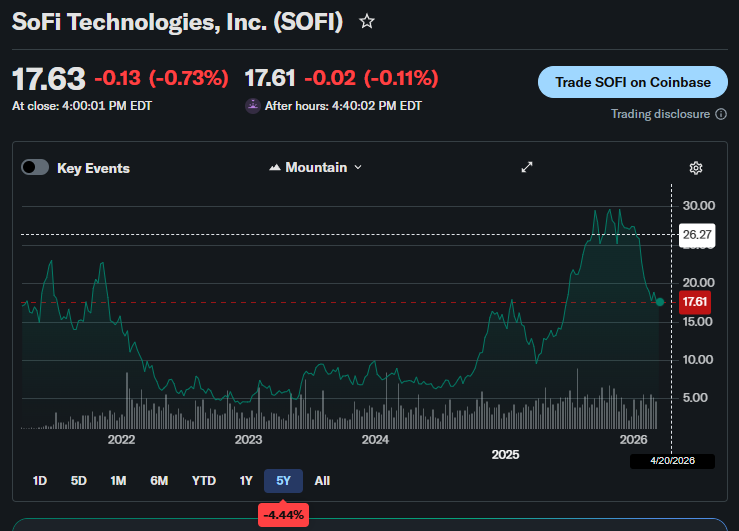Click the 2026 axis label
This screenshot has width=739, height=531.
[633, 440]
